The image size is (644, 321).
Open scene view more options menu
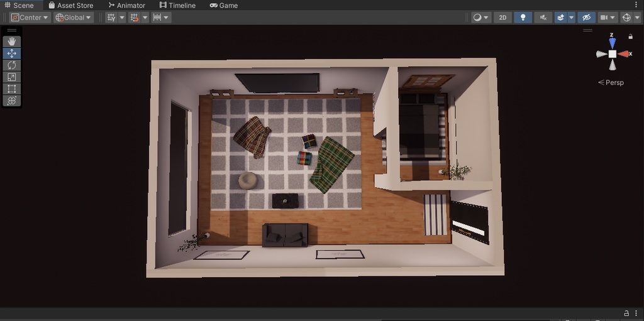point(636,3)
